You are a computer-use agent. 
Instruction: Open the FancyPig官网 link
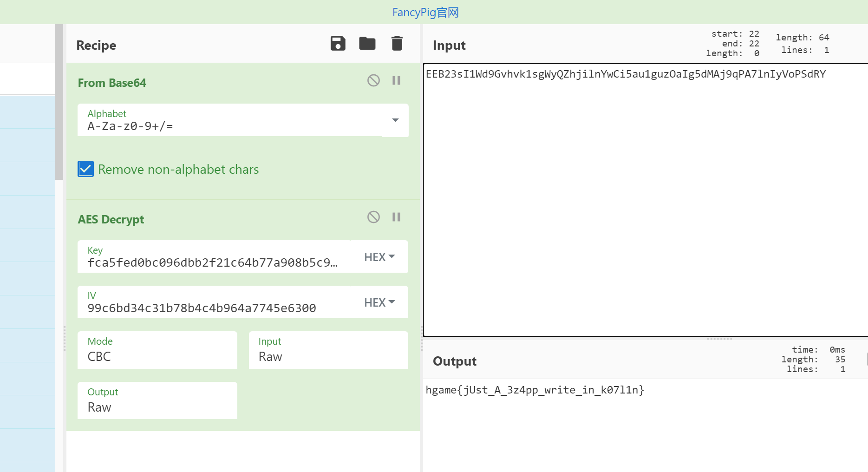point(425,13)
